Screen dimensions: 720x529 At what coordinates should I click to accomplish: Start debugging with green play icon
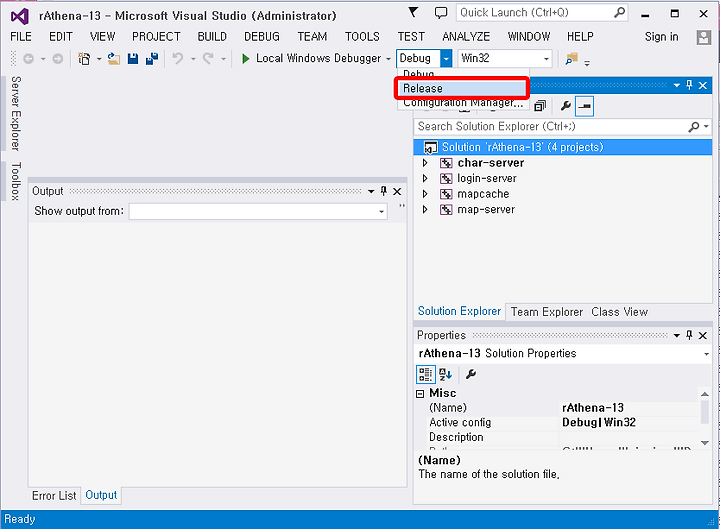click(246, 59)
